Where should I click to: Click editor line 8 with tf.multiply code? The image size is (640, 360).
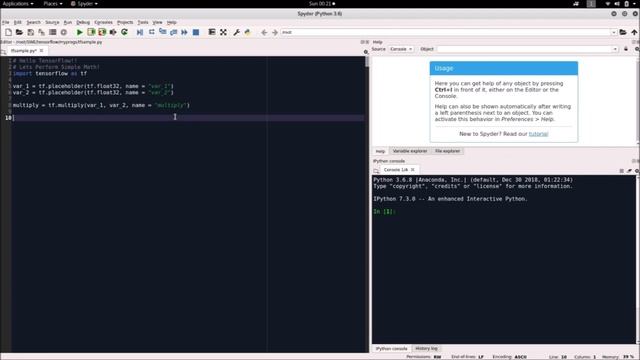click(101, 105)
